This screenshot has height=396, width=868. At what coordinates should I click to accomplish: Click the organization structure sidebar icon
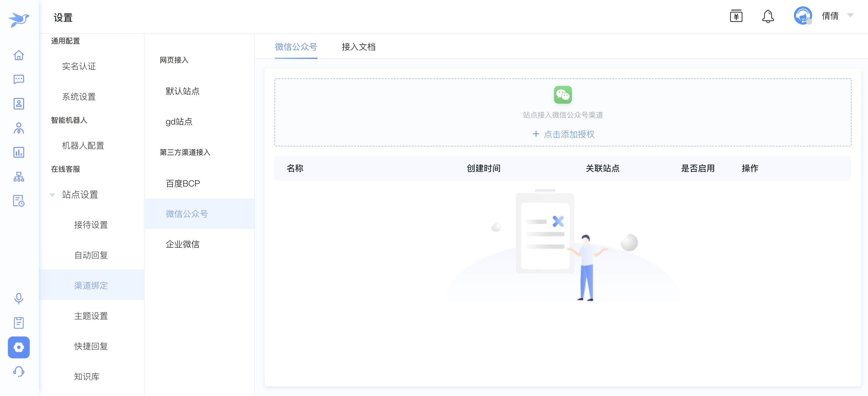[19, 176]
